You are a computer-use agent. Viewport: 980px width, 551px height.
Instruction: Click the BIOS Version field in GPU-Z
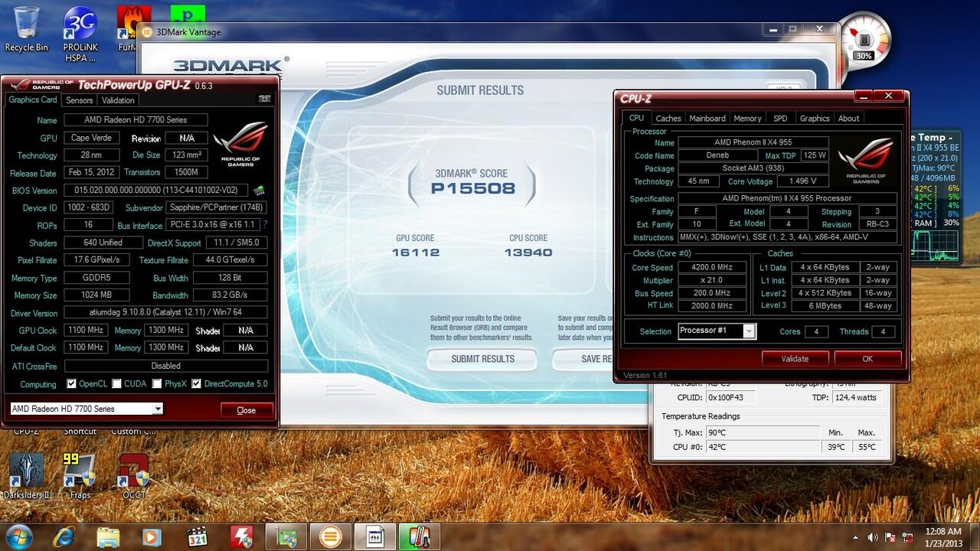(x=157, y=191)
